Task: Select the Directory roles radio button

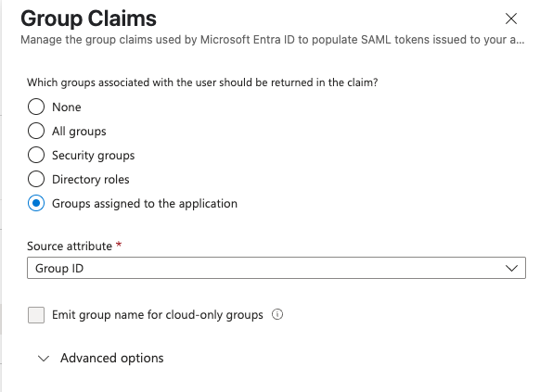Action: (x=36, y=179)
